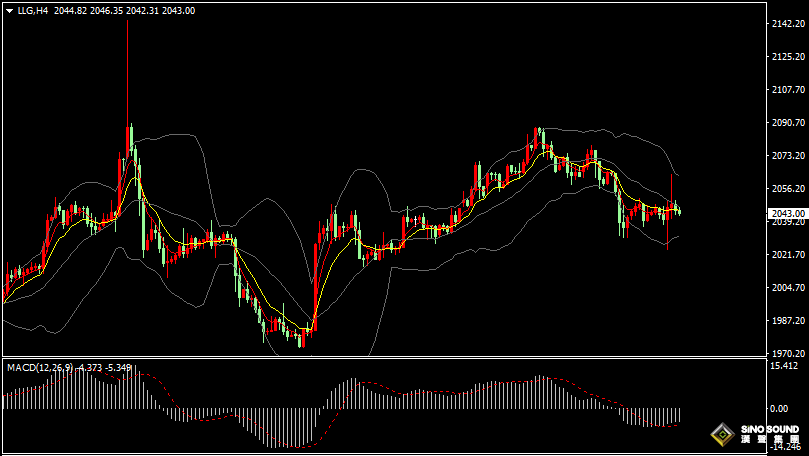Click the 1970.20 price axis label
This screenshot has width=809, height=456.
click(x=788, y=353)
